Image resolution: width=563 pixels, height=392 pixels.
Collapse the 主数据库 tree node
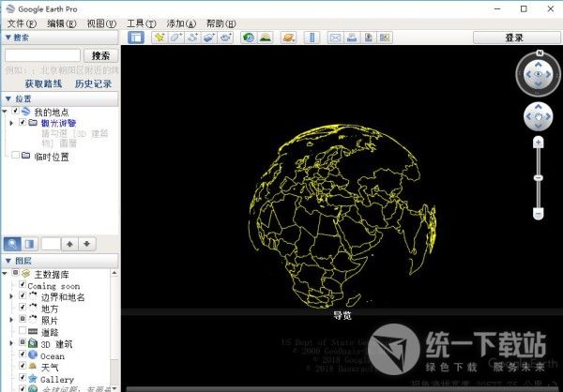(x=5, y=274)
